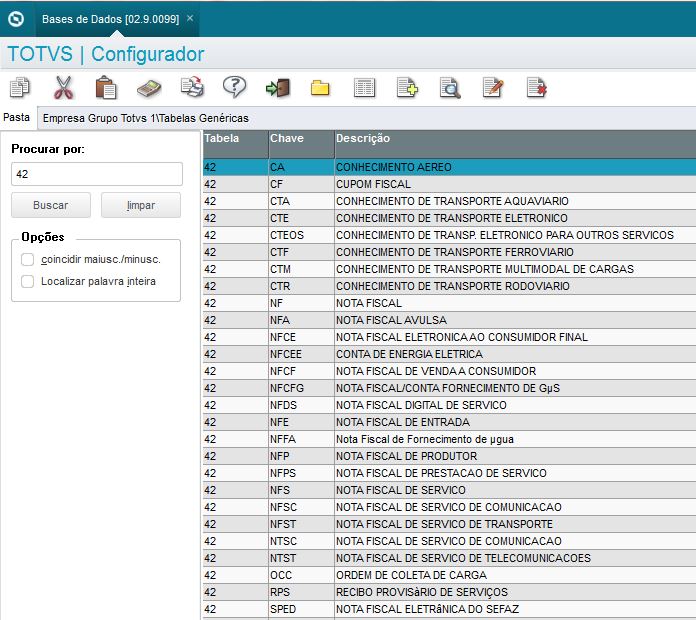Click the delete record icon
Image resolution: width=696 pixels, height=620 pixels.
click(536, 87)
